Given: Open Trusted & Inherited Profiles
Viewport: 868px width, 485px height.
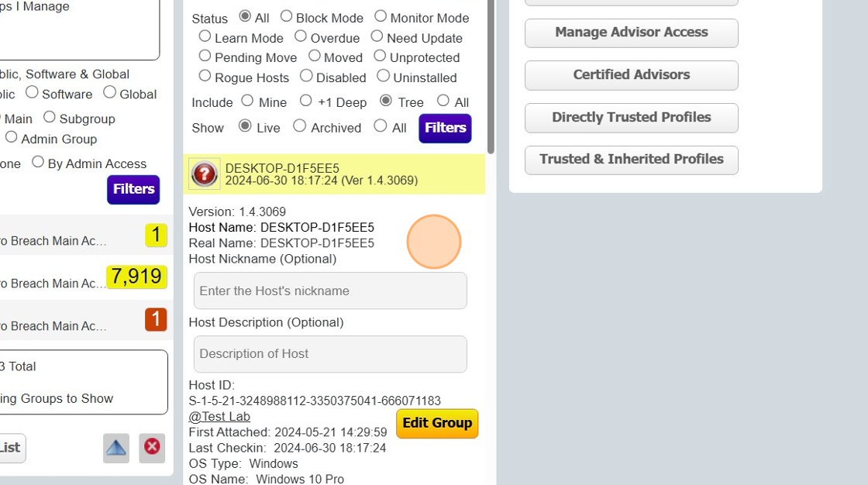Looking at the screenshot, I should [631, 160].
